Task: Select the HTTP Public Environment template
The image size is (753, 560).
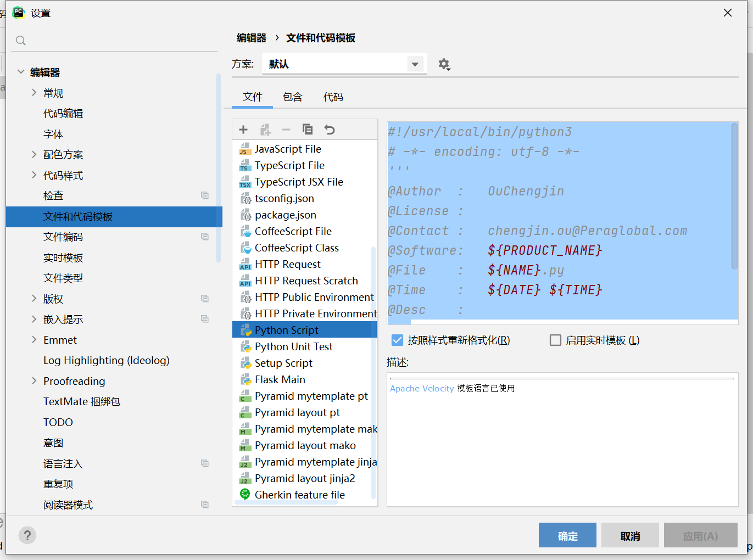Action: (305, 297)
